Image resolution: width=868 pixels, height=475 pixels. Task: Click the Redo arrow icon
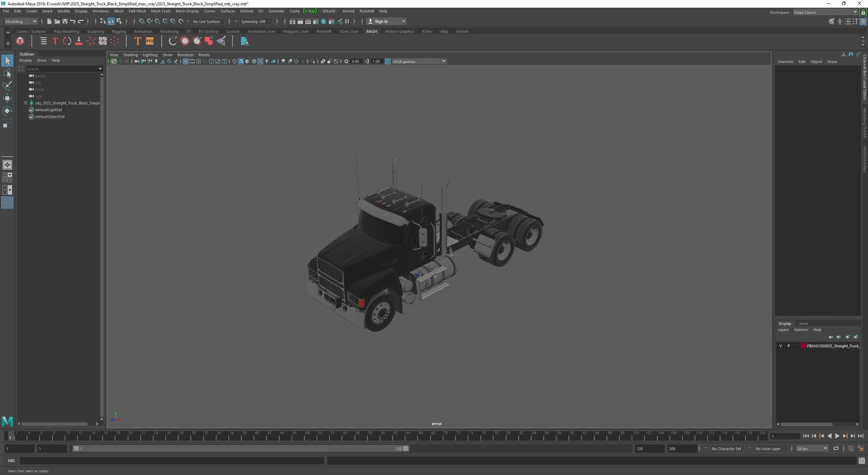click(81, 21)
